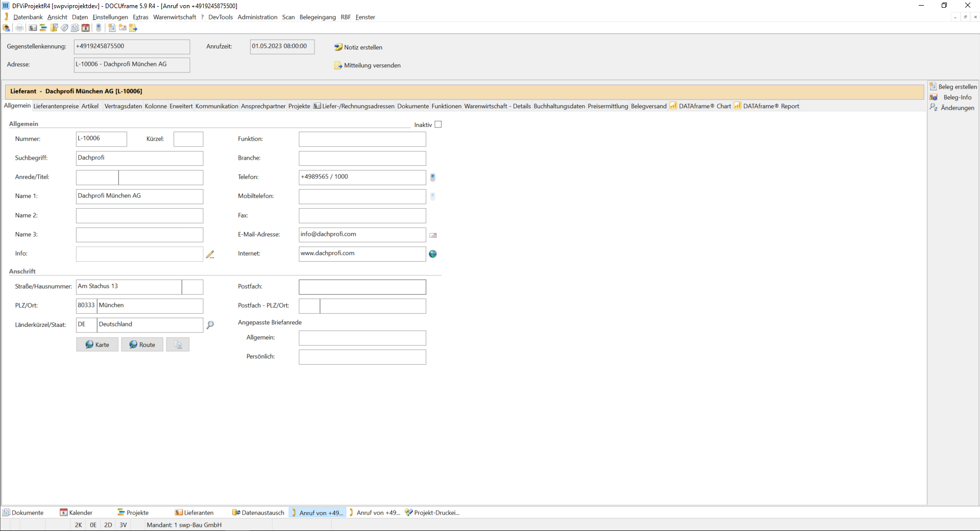Switch to the Datenaustausch window tab
The height and width of the screenshot is (531, 980).
click(258, 513)
